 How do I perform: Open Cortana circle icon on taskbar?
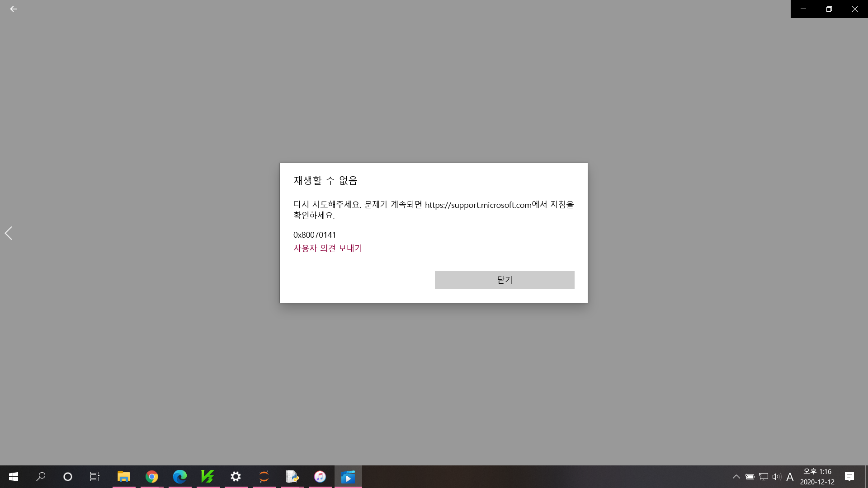[68, 477]
